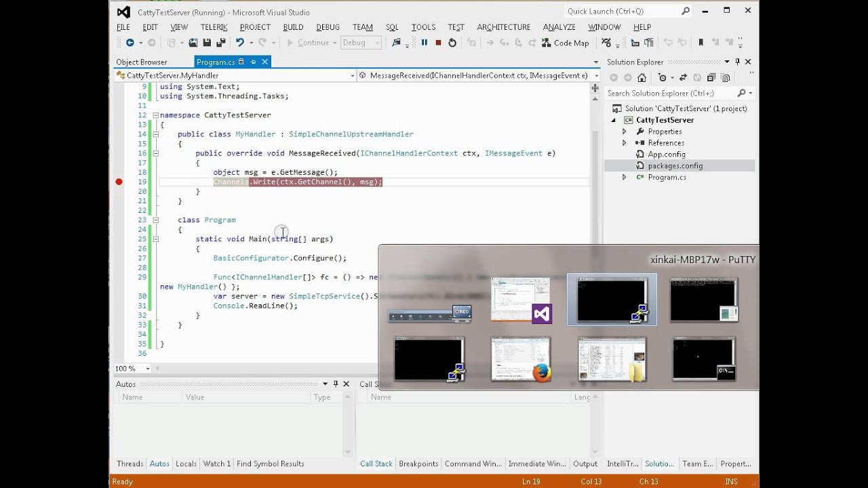This screenshot has width=868, height=488.
Task: Collapse the namespace CattyTestServer code block
Action: (155, 115)
